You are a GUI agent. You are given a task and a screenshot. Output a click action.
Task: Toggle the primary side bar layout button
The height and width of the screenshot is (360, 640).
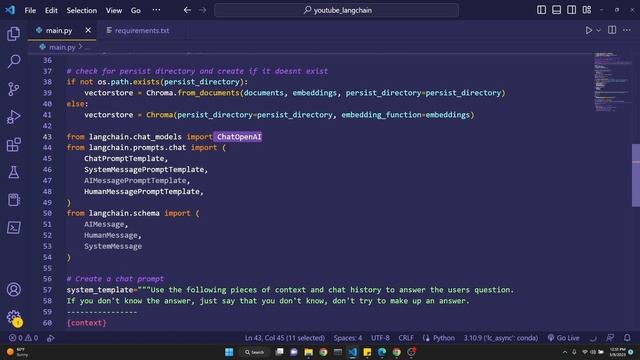(541, 10)
